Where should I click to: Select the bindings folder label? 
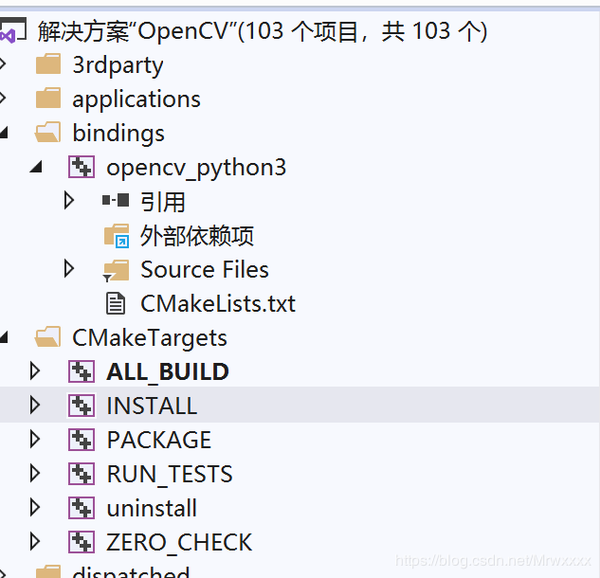point(119,134)
